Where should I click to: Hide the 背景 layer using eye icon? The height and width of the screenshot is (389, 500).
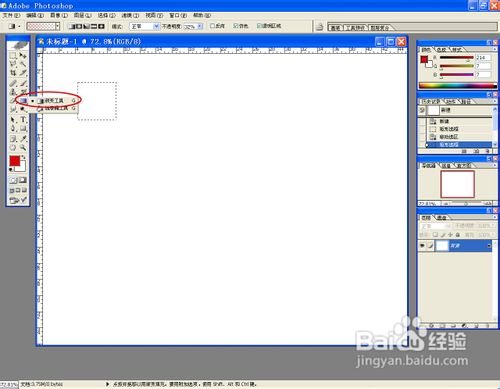tap(422, 246)
